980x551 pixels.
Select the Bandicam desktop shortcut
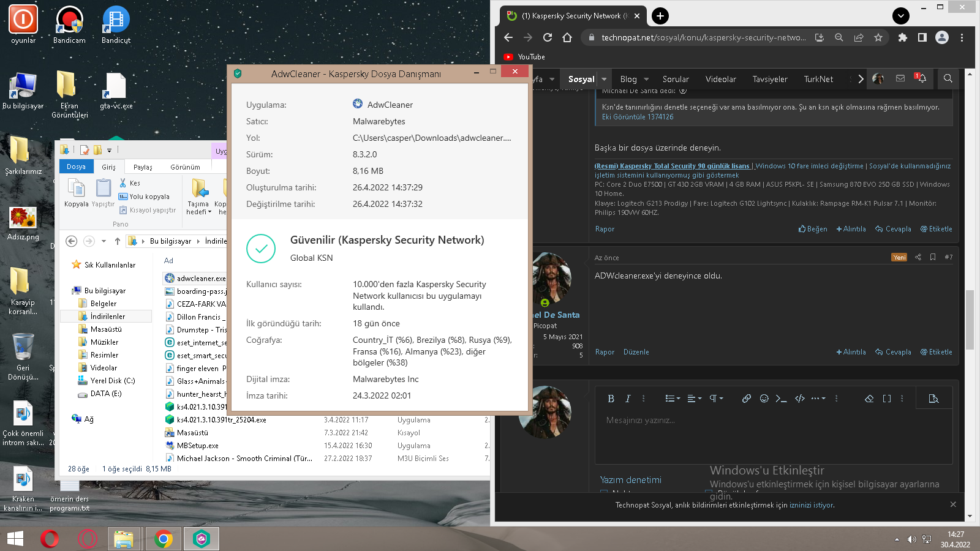tap(69, 24)
